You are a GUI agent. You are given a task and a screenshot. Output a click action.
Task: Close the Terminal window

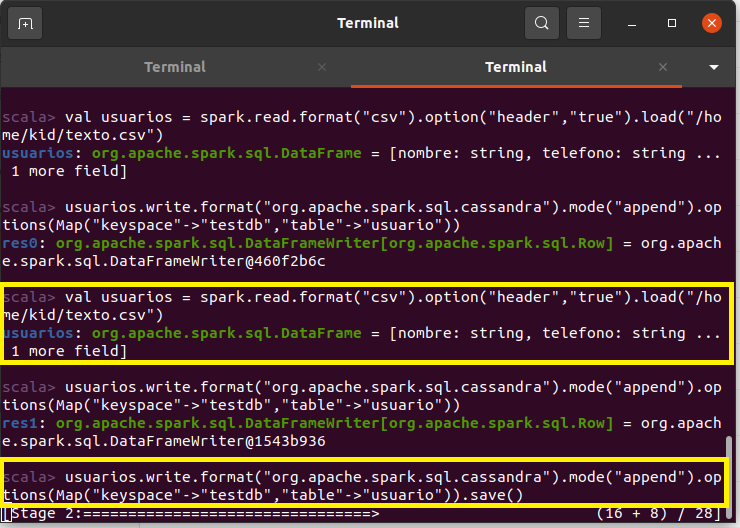(712, 23)
